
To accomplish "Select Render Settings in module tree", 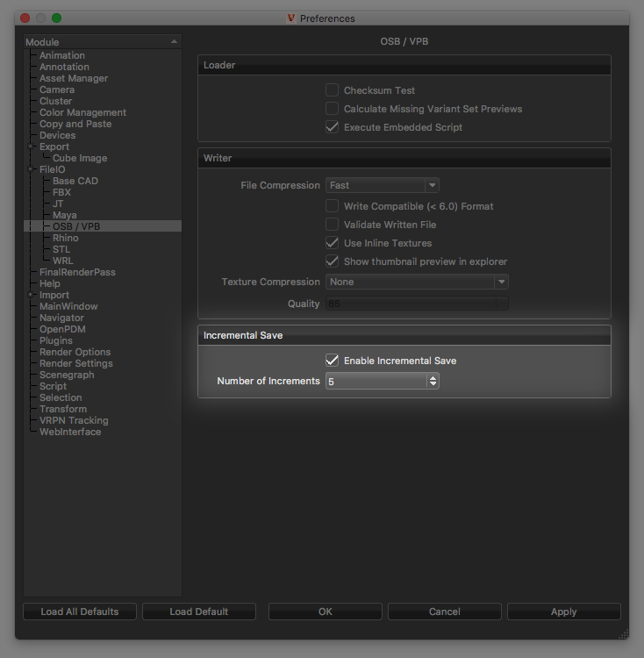I will (76, 363).
